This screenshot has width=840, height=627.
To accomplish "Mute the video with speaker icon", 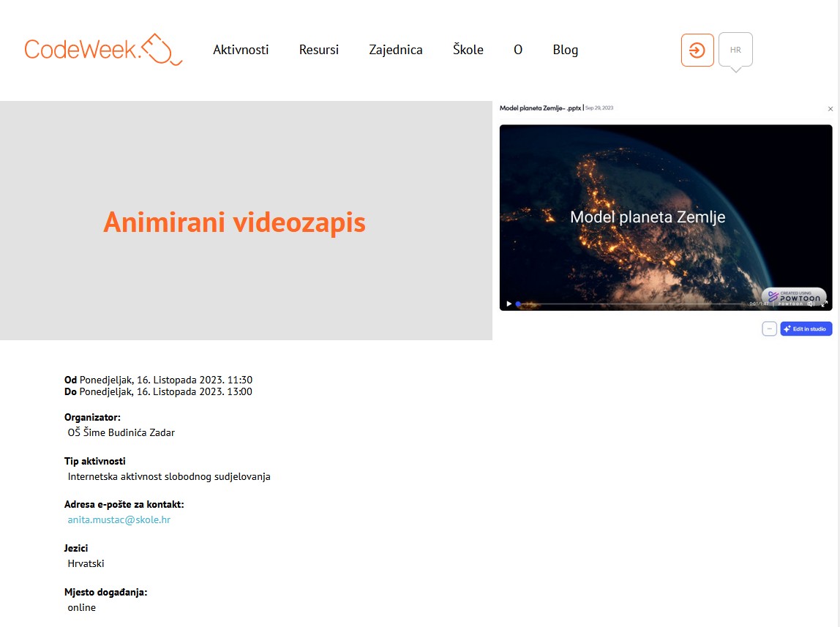I will coord(811,304).
